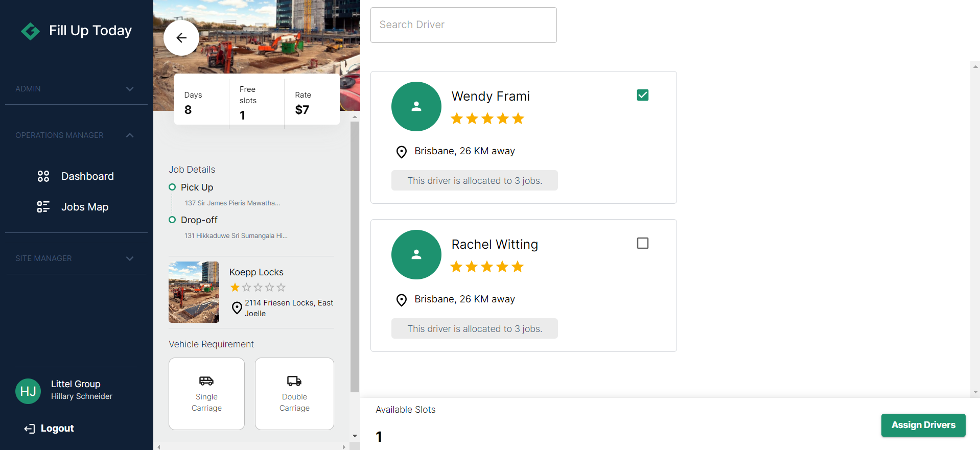The width and height of the screenshot is (980, 450).
Task: Click Koepp Locks first rating star
Action: (235, 288)
